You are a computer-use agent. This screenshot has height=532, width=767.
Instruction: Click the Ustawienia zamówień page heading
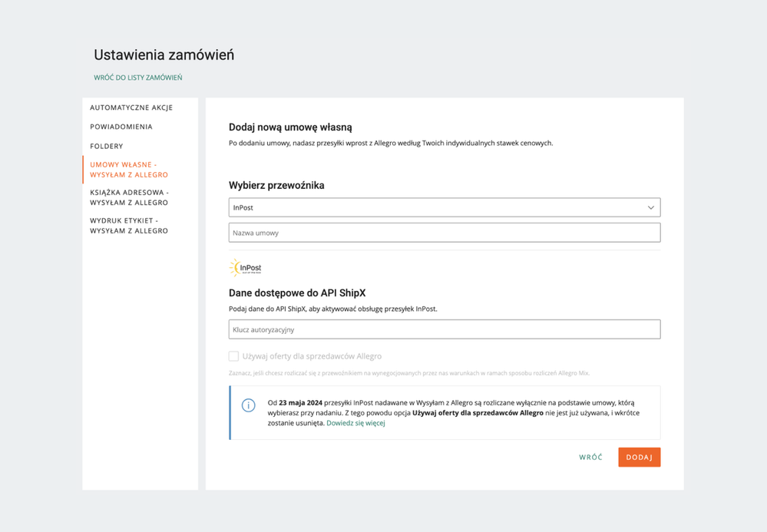click(x=164, y=55)
